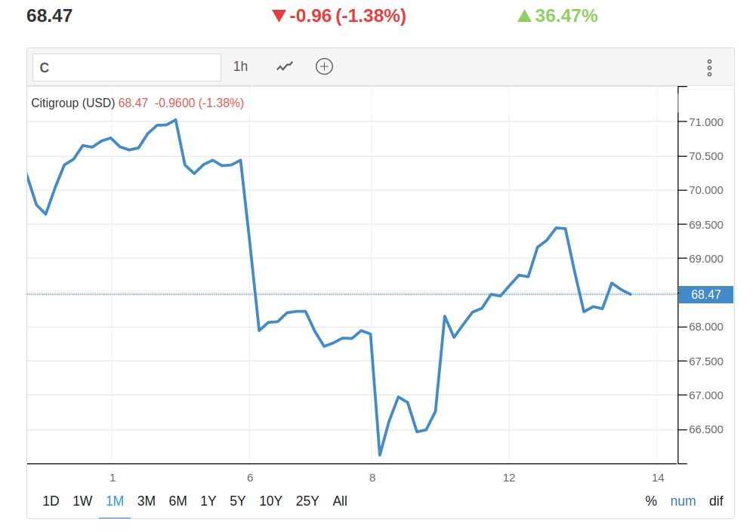756x532 pixels.
Task: Show the 5Y time range
Action: tap(237, 501)
